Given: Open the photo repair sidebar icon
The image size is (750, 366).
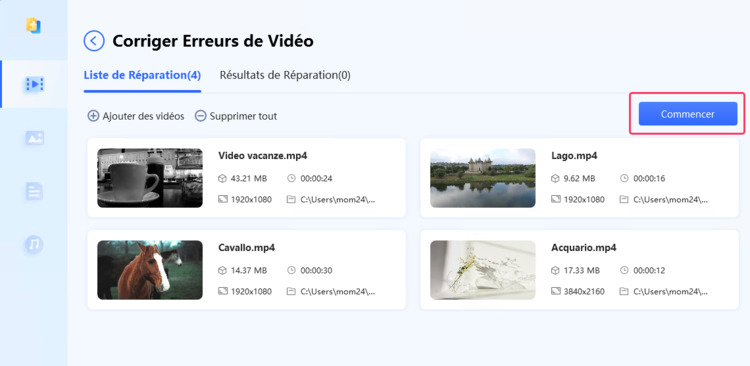Looking at the screenshot, I should click(x=34, y=138).
